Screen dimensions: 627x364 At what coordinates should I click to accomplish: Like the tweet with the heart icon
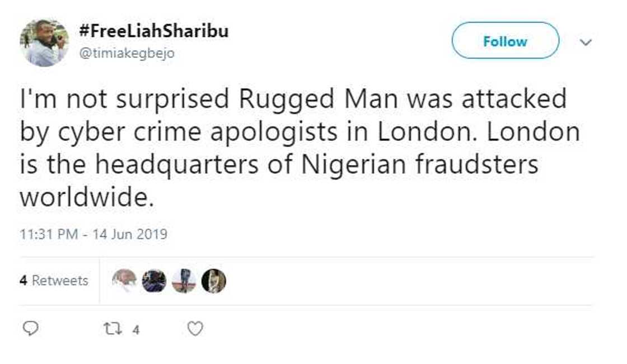[x=194, y=329]
